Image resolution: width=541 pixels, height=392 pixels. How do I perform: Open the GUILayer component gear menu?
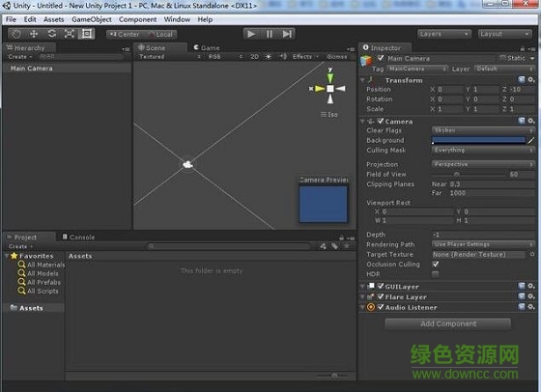click(531, 286)
